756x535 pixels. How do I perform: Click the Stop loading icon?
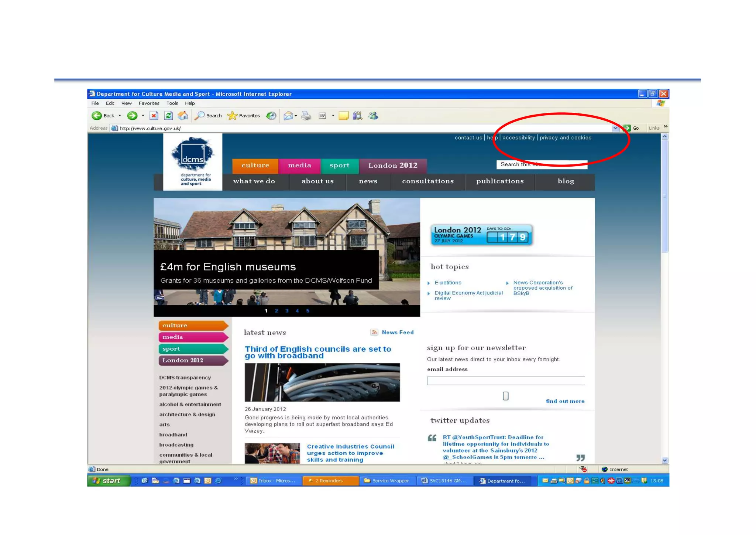click(154, 116)
